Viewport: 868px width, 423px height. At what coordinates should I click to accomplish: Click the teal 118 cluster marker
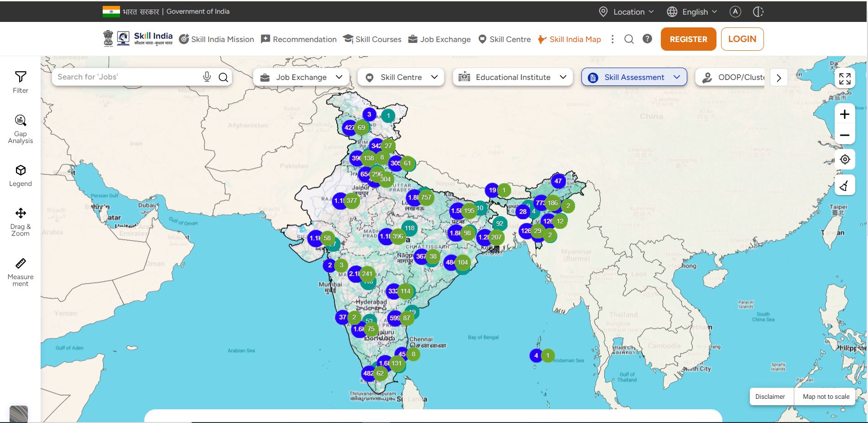[409, 228]
